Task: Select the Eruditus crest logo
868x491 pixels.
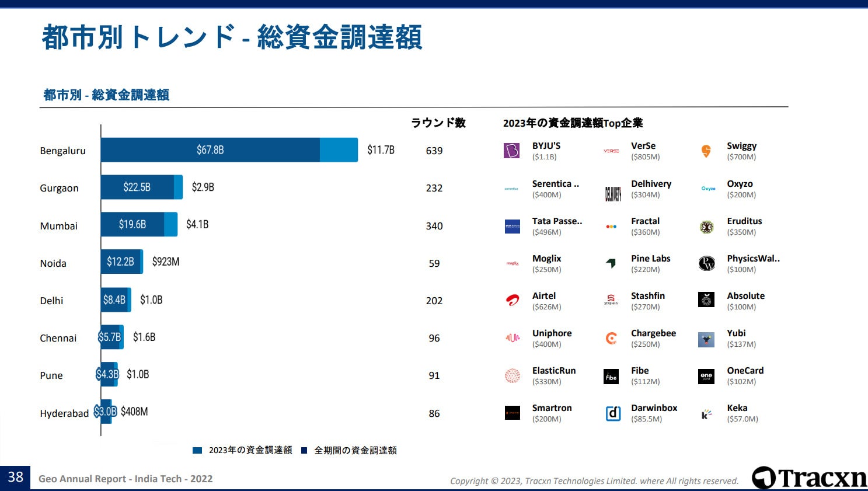Action: [x=706, y=227]
